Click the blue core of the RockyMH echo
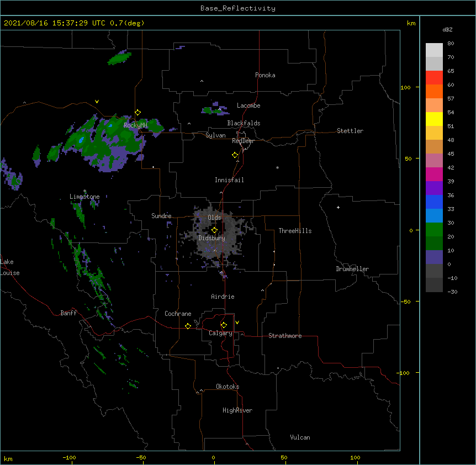476x465 pixels. 81,140
